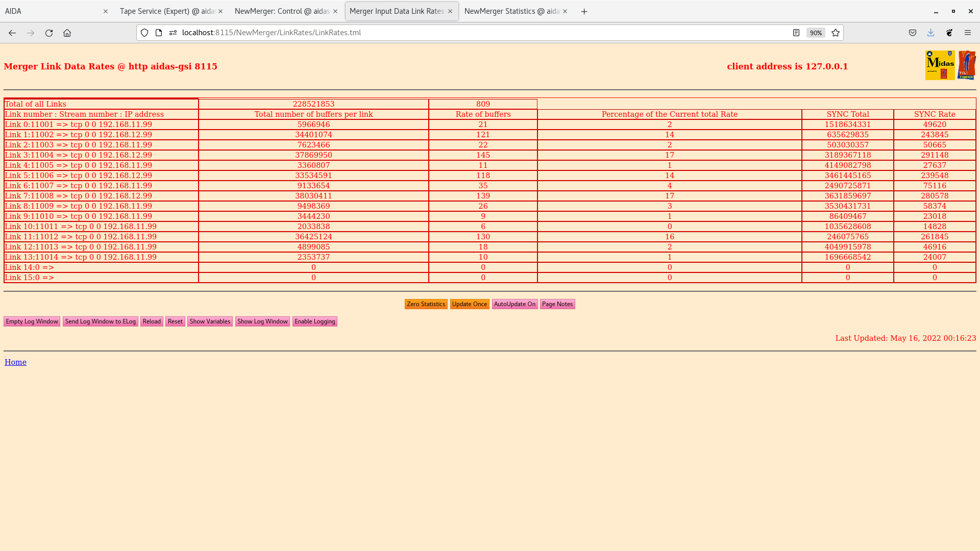Click the Midas logo image
The width and height of the screenshot is (980, 551).
(940, 65)
